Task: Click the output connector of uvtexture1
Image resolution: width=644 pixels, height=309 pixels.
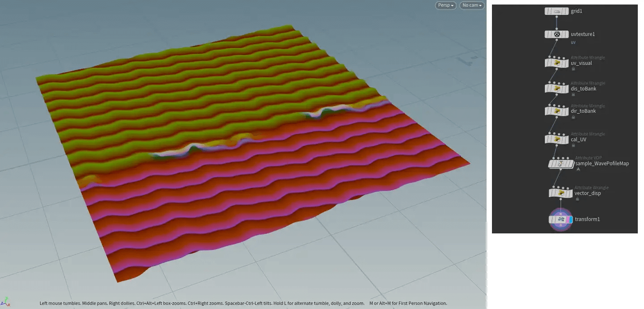Action: (x=557, y=39)
